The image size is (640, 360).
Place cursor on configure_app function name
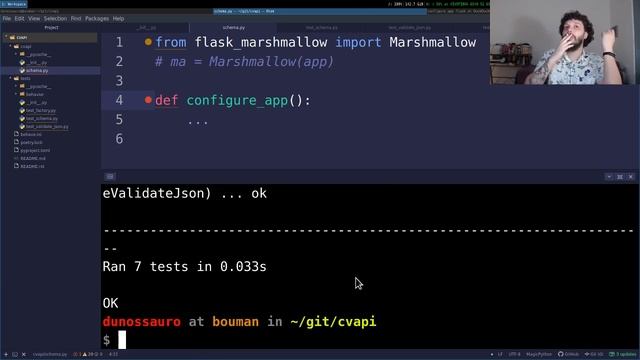[x=238, y=100]
